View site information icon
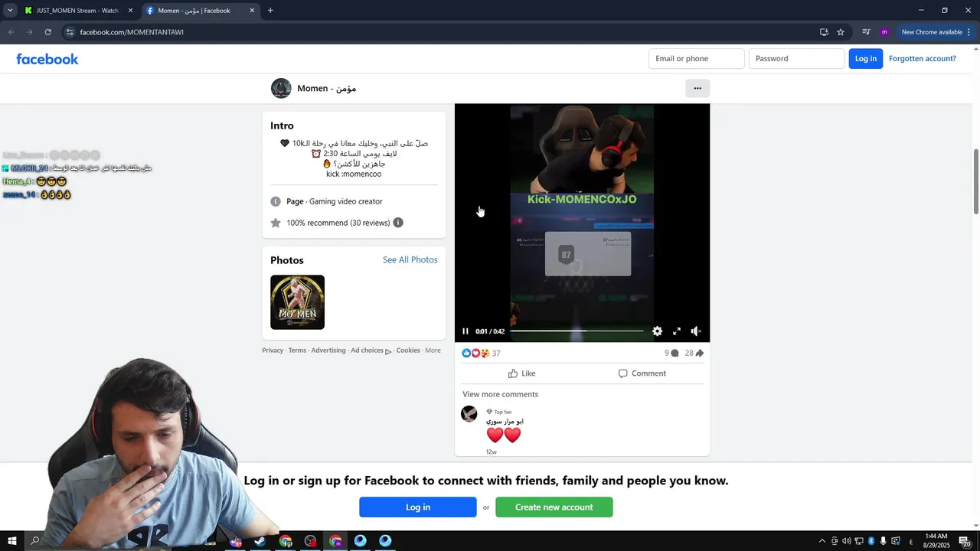This screenshot has width=980, height=551. 70,32
